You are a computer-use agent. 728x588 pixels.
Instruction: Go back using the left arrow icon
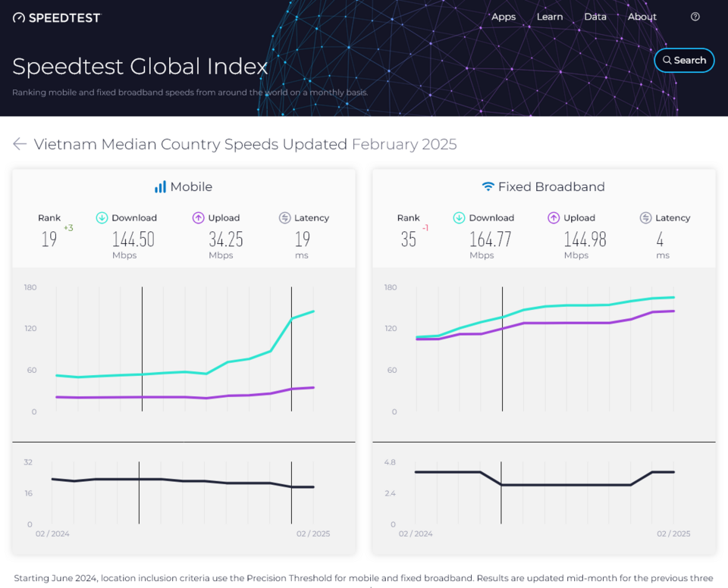[20, 144]
